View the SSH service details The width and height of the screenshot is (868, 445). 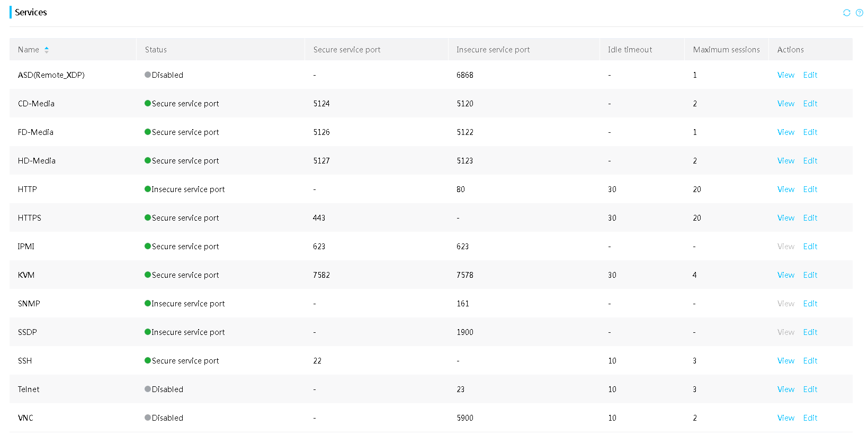[x=786, y=361]
